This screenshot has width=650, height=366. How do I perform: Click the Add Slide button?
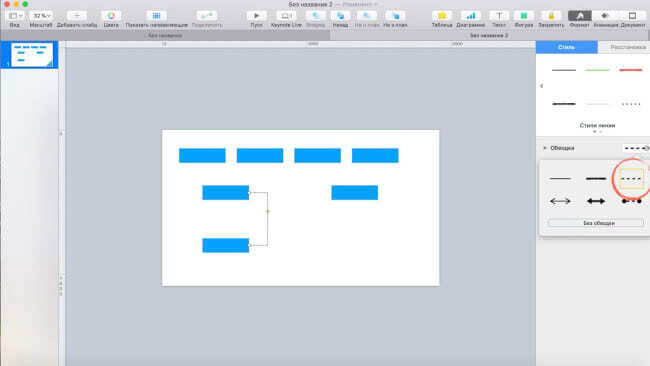coord(77,16)
